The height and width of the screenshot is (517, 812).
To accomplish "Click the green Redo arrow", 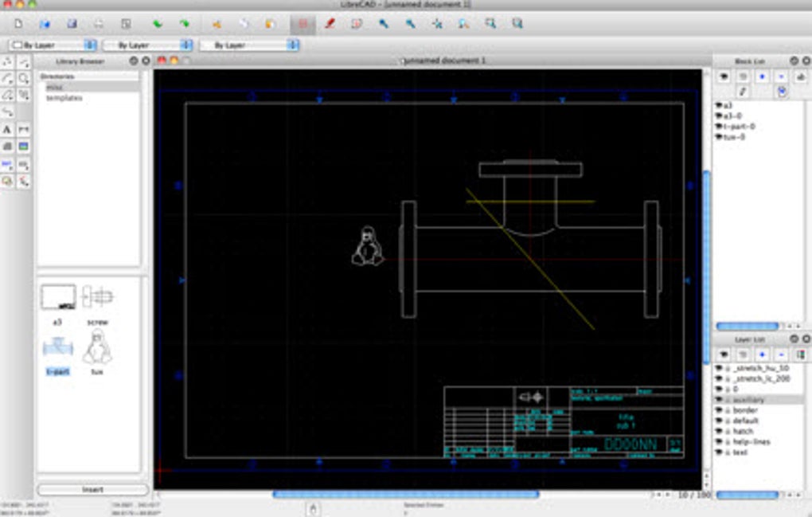I will coord(184,23).
